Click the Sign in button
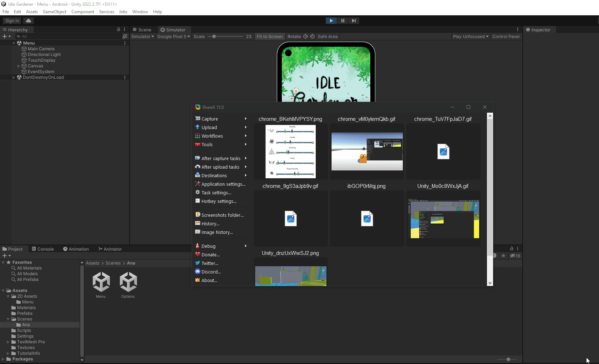The width and height of the screenshot is (599, 364). pyautogui.click(x=12, y=21)
